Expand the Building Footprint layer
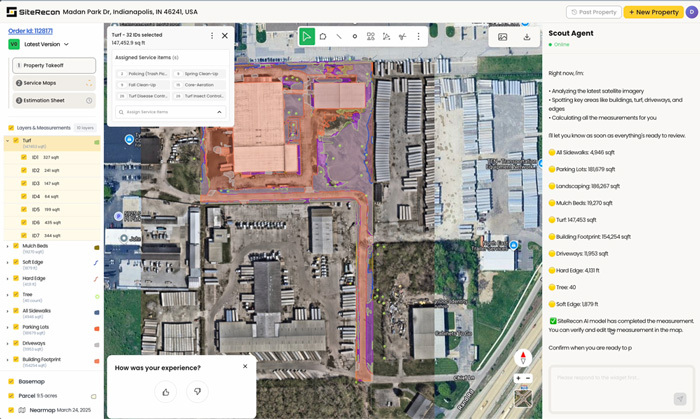700x419 pixels. [x=8, y=360]
